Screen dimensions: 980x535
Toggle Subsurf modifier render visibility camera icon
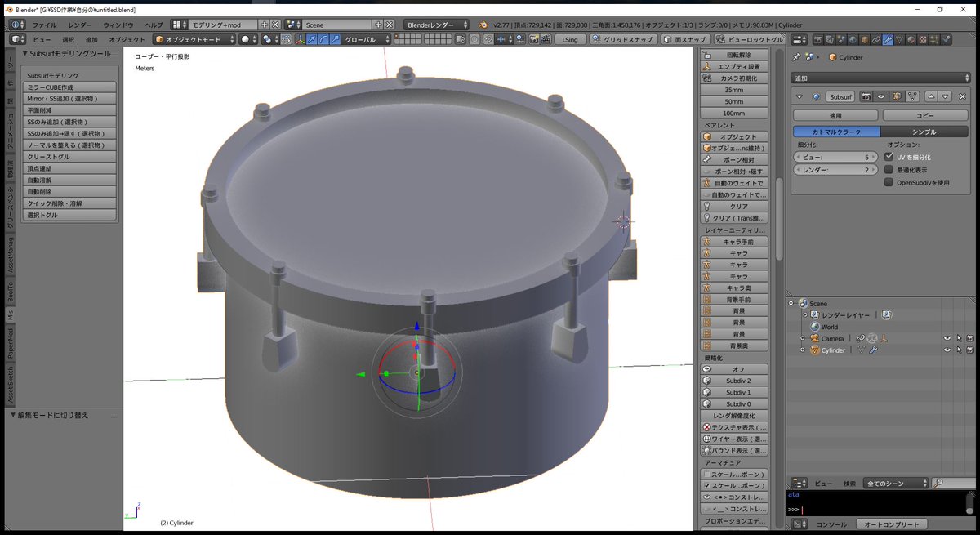coord(866,96)
